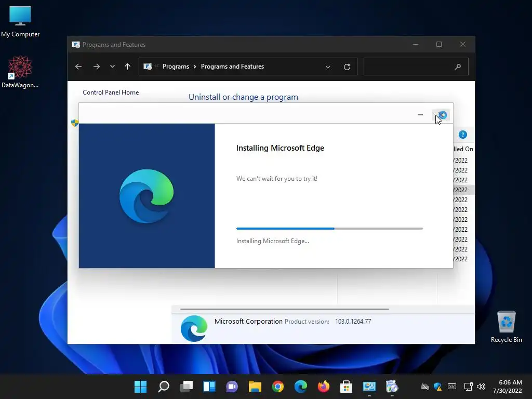
Task: Go back in Programs and Features
Action: coord(78,66)
